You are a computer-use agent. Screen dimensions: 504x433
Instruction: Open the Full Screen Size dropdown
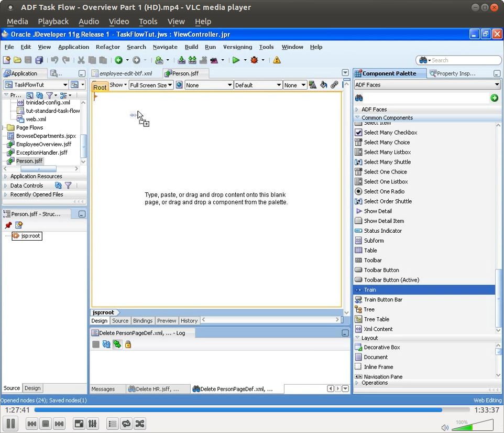click(151, 84)
